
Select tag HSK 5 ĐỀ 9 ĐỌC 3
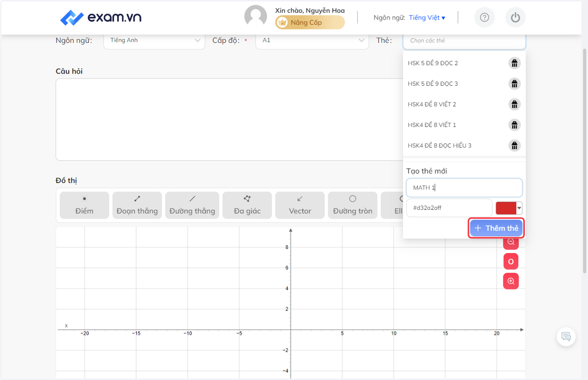tap(433, 84)
